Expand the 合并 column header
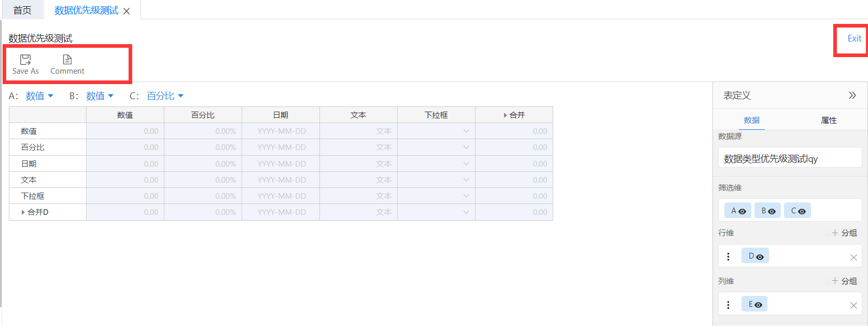868x326 pixels. pos(505,115)
